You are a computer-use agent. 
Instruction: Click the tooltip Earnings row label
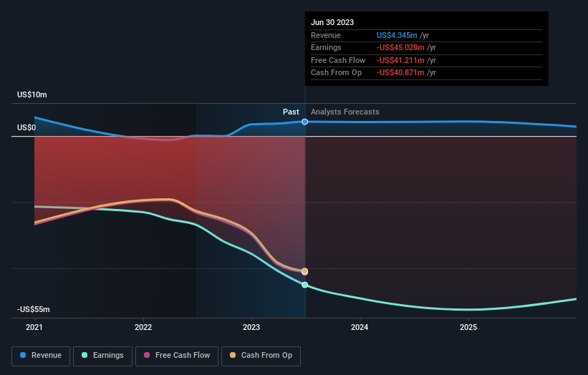[x=326, y=47]
